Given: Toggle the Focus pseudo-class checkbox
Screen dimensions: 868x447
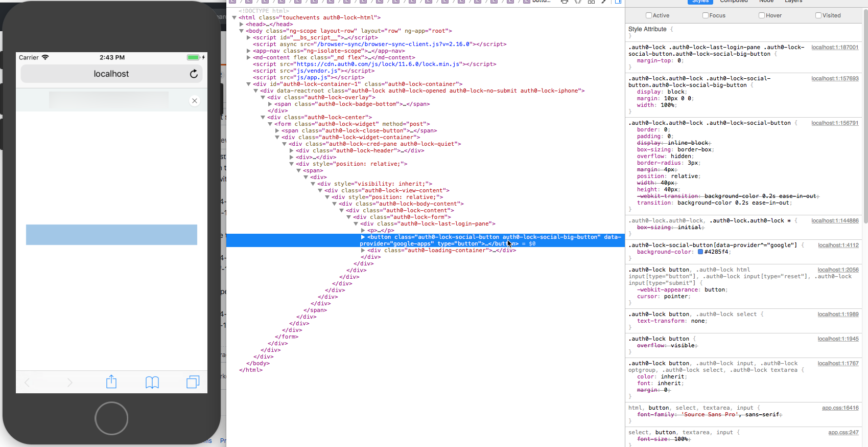Looking at the screenshot, I should point(706,15).
